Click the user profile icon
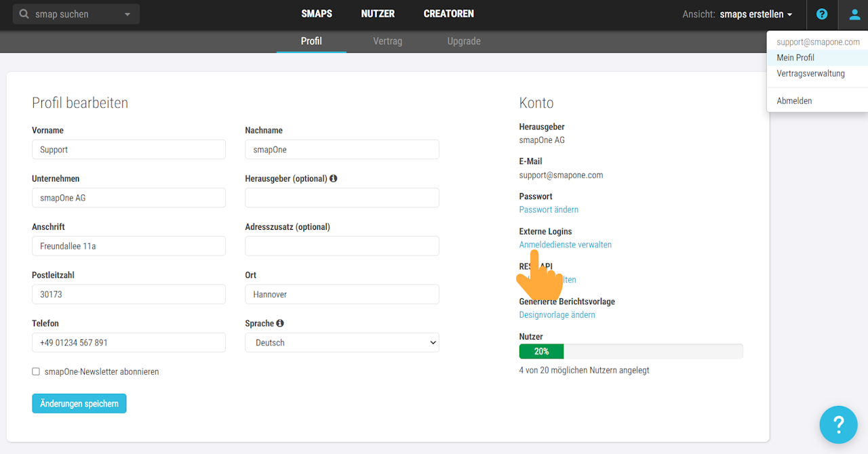This screenshot has height=454, width=868. point(852,14)
